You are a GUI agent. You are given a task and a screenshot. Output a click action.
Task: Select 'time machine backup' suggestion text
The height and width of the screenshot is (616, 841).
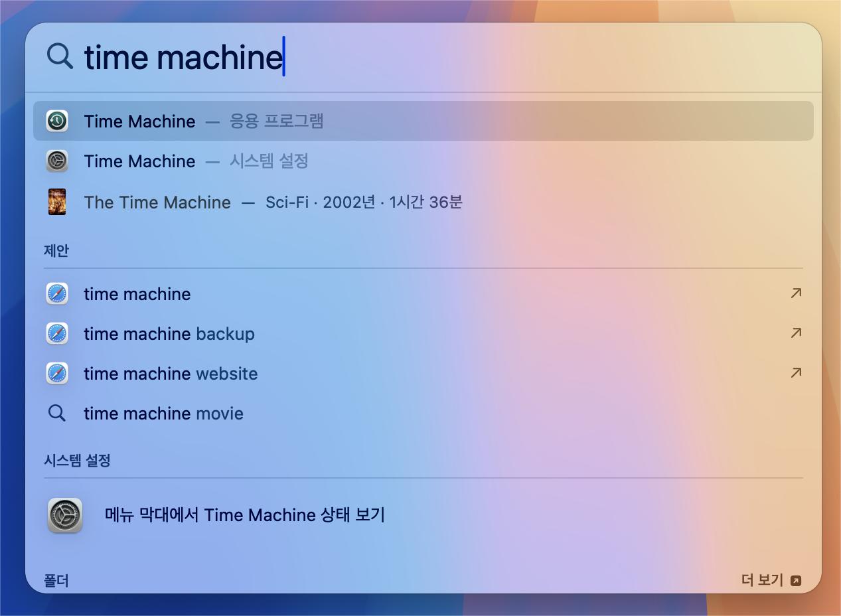tap(169, 334)
